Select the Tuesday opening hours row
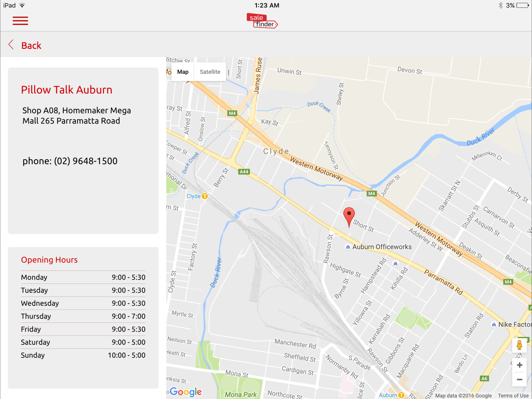Viewport: 532px width, 399px height. (83, 290)
